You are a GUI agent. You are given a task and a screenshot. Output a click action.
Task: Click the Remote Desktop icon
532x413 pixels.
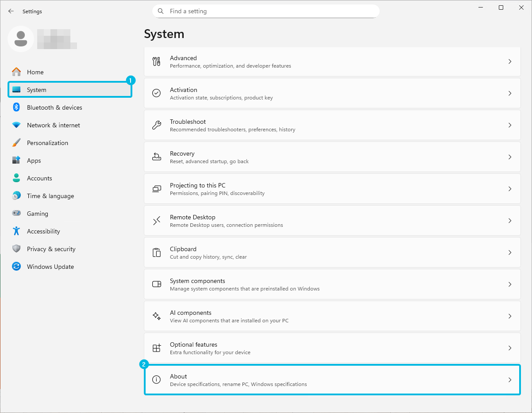(x=156, y=221)
